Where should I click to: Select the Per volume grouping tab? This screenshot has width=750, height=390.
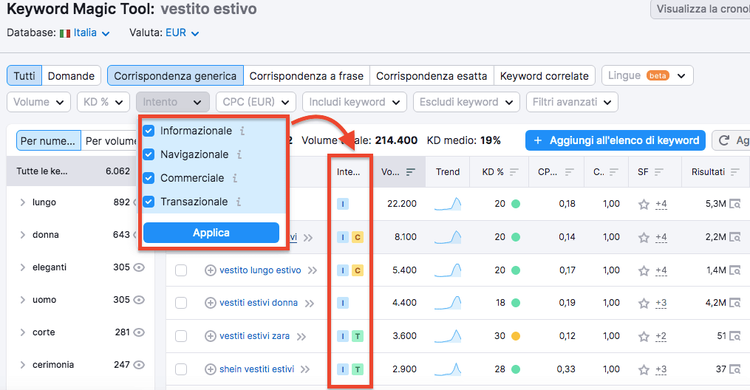tap(110, 141)
